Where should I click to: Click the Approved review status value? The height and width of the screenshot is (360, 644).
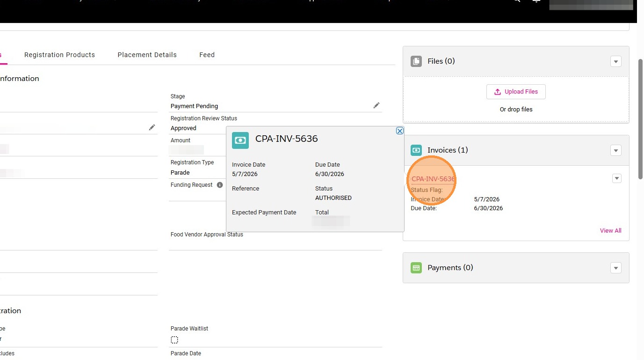183,128
